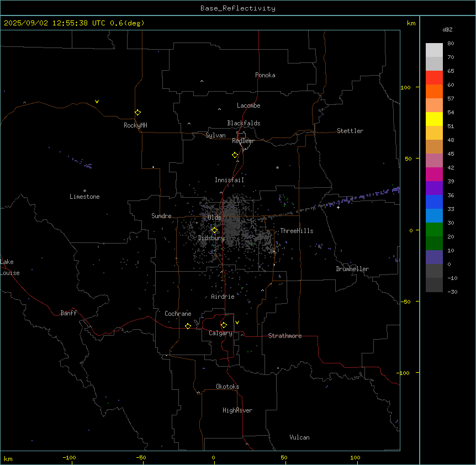The height and width of the screenshot is (465, 476).
Task: Select the Okotoks label
Action: click(228, 387)
